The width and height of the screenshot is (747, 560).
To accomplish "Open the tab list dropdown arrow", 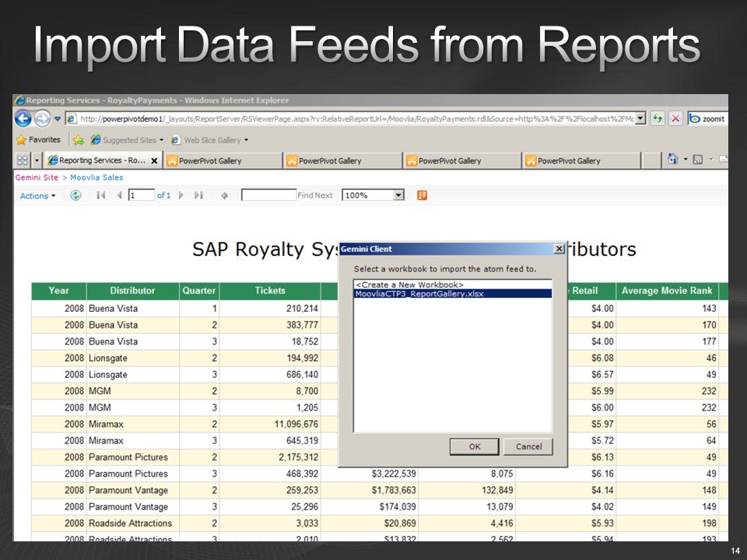I will click(37, 160).
